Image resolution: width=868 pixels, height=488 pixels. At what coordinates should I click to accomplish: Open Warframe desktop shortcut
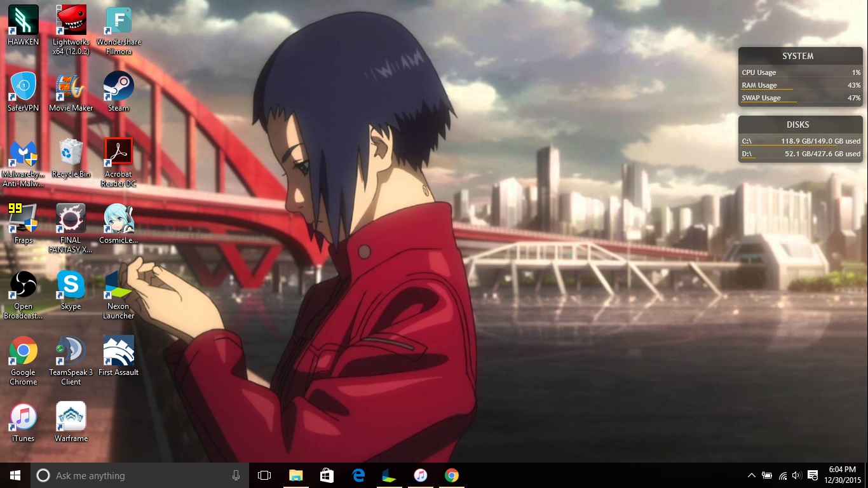point(71,417)
